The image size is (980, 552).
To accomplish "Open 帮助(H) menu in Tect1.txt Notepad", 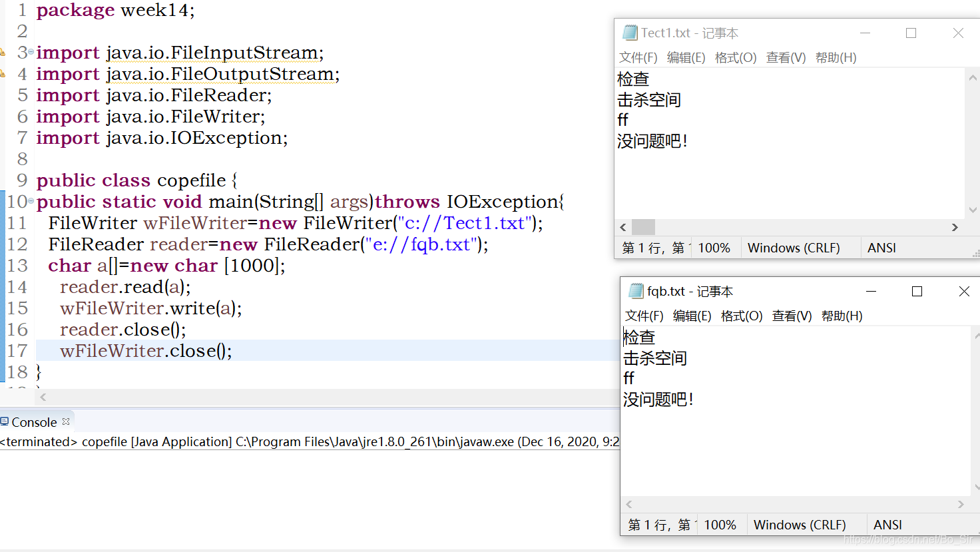I will 836,57.
